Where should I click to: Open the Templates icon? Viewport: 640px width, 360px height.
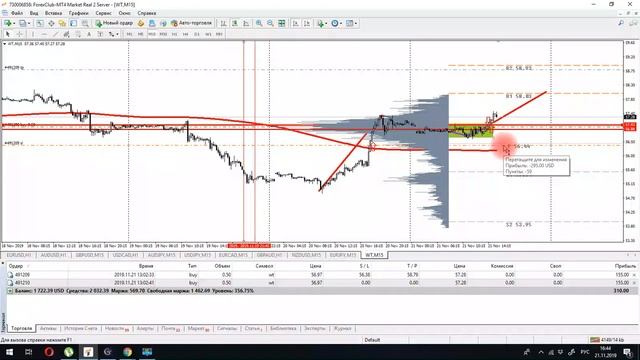coord(349,23)
